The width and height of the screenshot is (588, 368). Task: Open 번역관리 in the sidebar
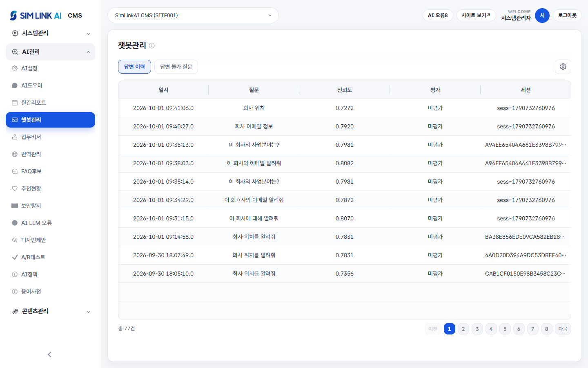(50, 154)
